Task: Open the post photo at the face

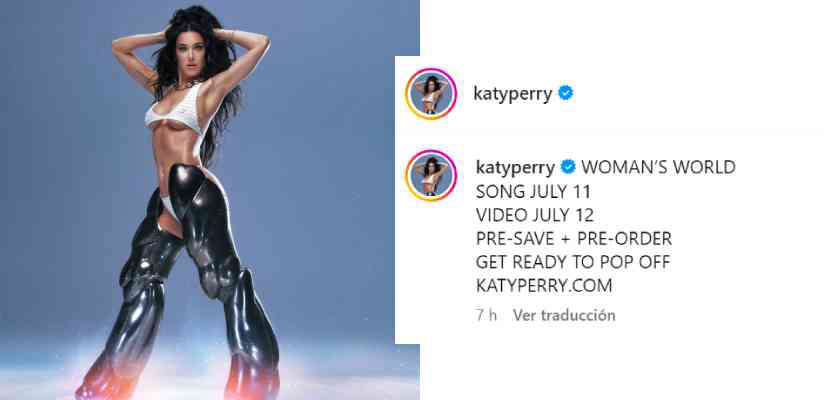Action: pos(191,47)
